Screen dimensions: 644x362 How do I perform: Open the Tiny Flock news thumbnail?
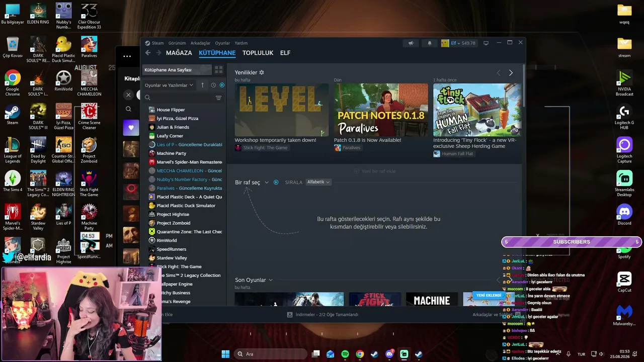point(477,110)
